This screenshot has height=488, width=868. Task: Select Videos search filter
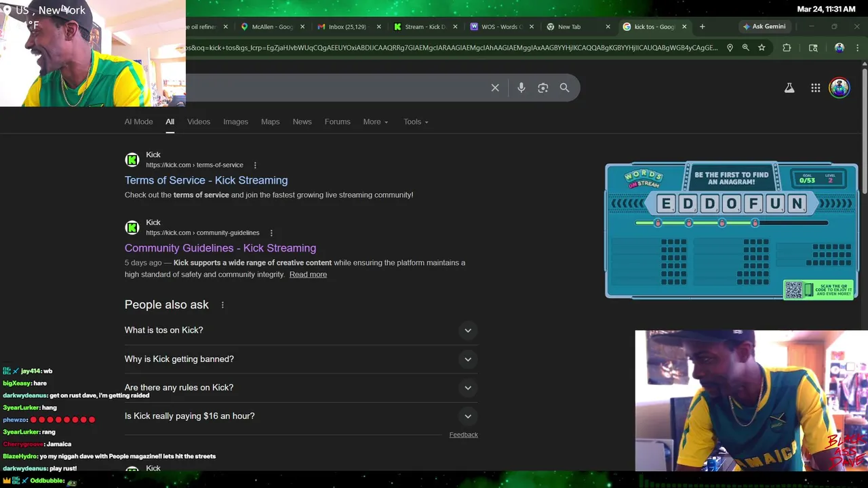[199, 122]
